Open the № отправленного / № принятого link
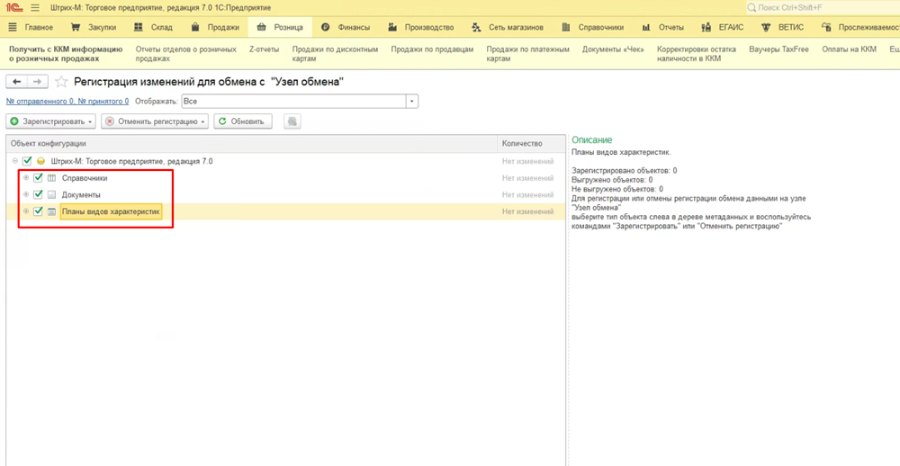The image size is (900, 466). click(x=67, y=102)
